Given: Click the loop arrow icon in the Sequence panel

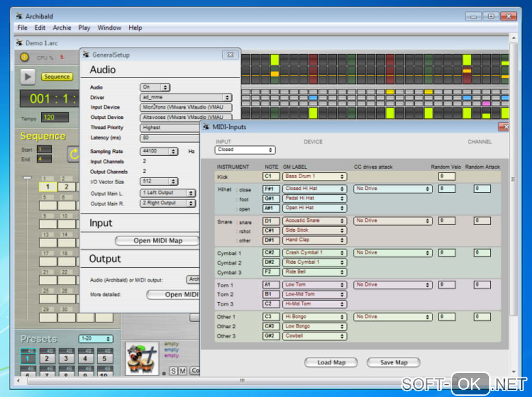Looking at the screenshot, I should point(74,154).
